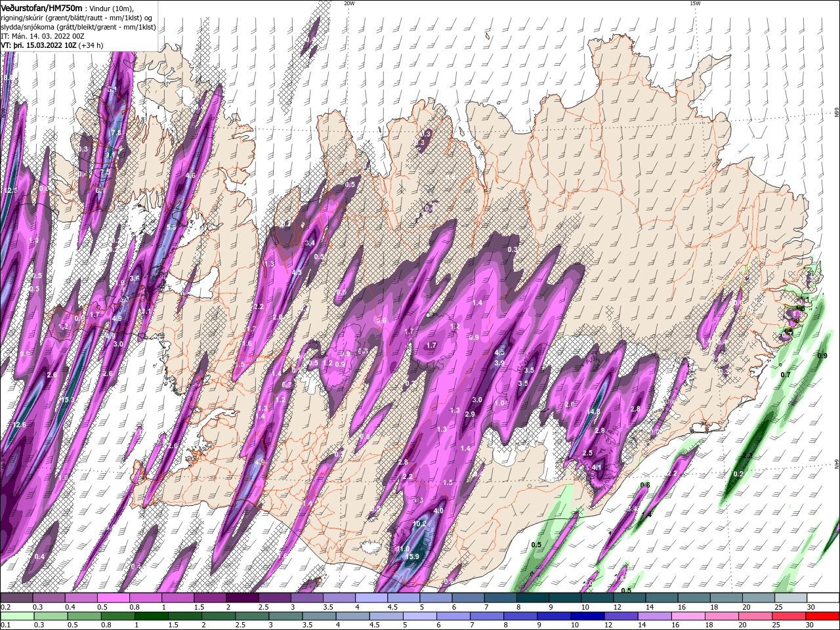Click the 15.9 precipitation value on the map
This screenshot has width=840, height=630.
pos(412,556)
